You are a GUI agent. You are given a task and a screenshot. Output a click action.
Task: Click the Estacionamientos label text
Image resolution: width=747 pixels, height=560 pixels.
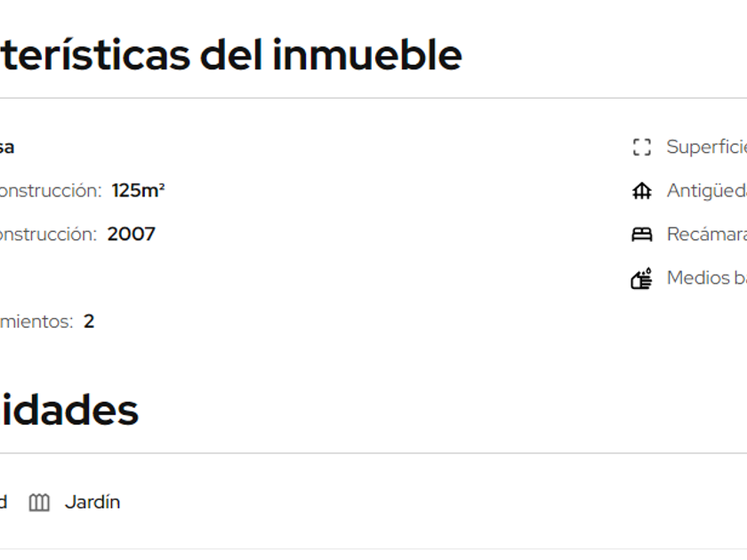[x=36, y=322]
